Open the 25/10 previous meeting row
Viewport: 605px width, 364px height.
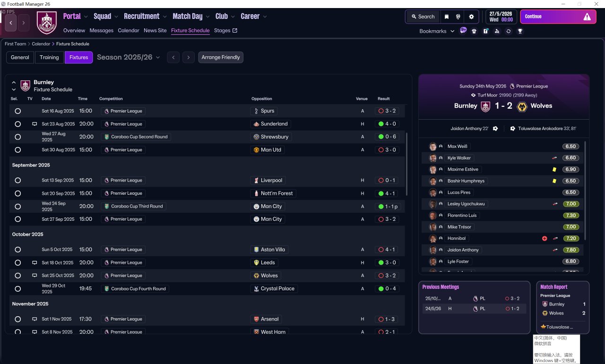pyautogui.click(x=475, y=299)
